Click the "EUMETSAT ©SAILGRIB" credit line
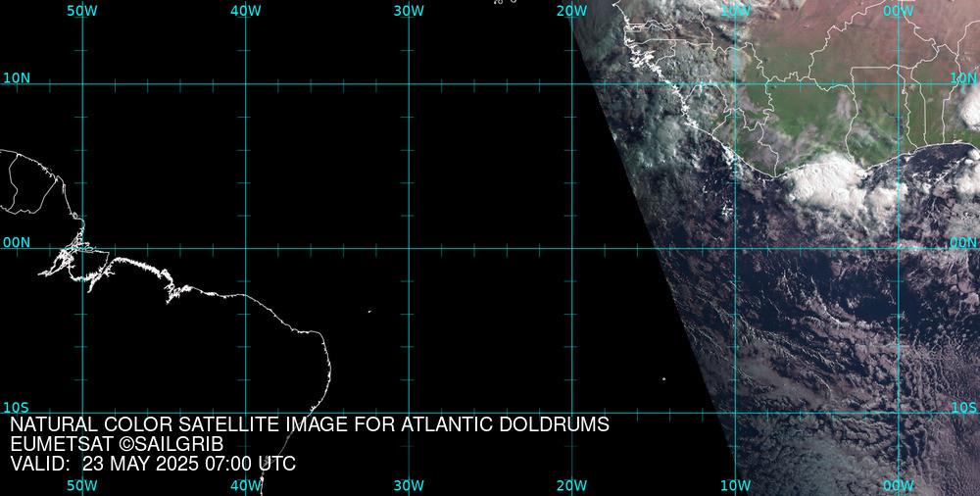Viewport: 980px width, 496px height. [x=117, y=445]
